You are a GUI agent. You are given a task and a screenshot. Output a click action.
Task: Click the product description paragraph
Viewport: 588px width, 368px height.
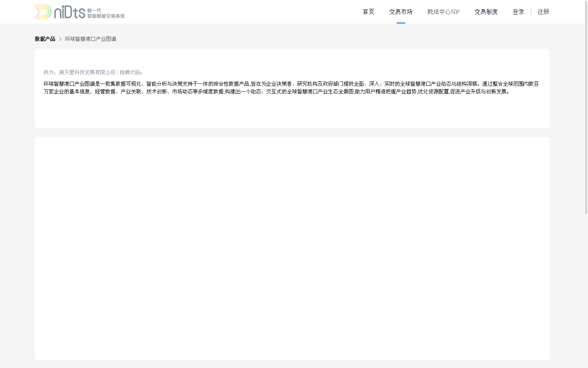tap(291, 88)
